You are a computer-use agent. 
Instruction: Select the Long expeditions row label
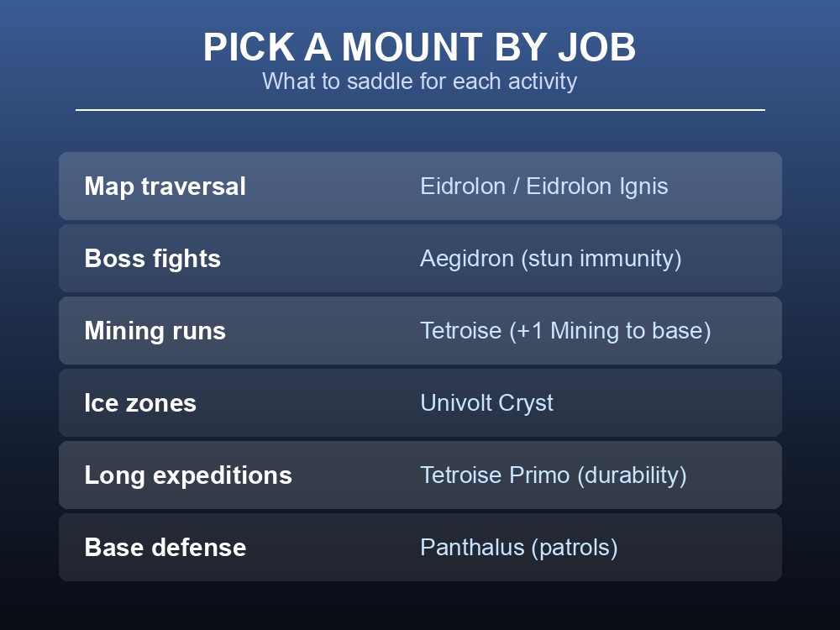(x=188, y=475)
